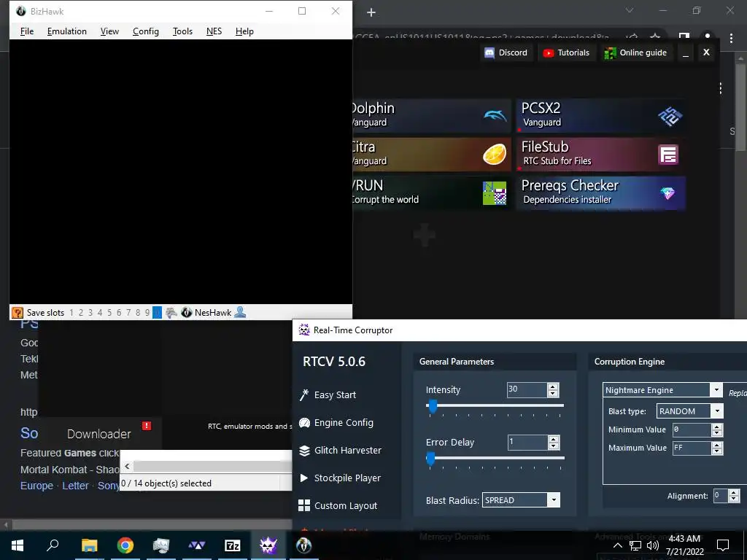Open Engine Config page
The width and height of the screenshot is (747, 560).
pyautogui.click(x=336, y=422)
